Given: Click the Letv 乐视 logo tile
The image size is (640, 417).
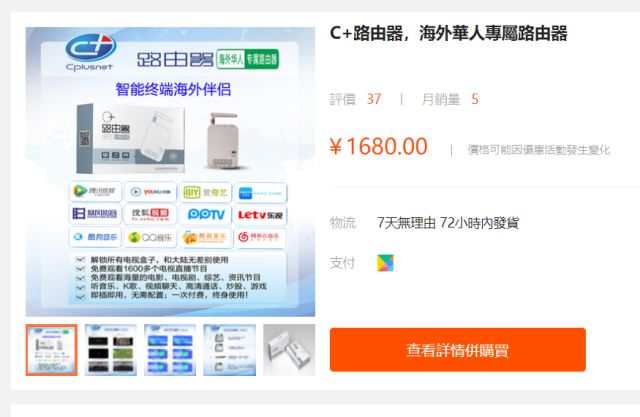Looking at the screenshot, I should (260, 215).
